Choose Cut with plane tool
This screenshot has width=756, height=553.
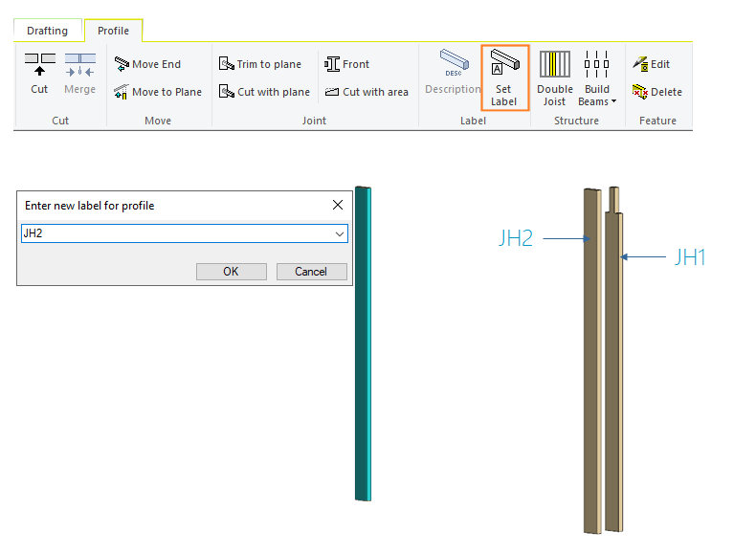click(x=264, y=92)
